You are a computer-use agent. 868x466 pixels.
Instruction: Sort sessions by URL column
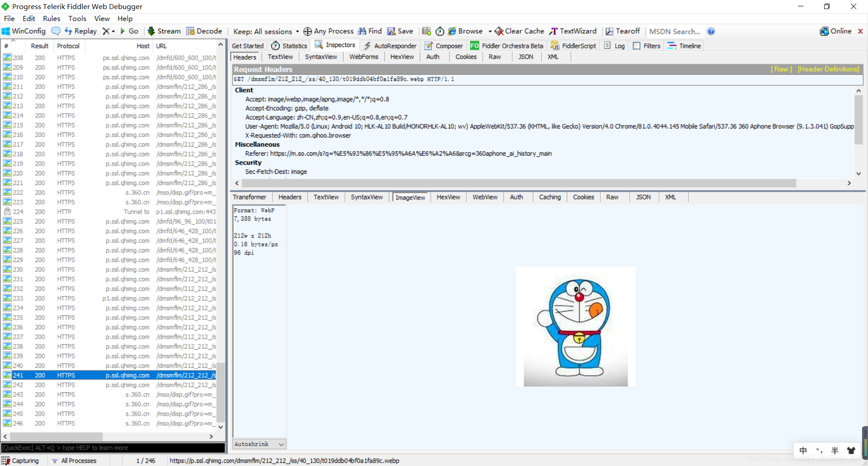click(x=185, y=46)
